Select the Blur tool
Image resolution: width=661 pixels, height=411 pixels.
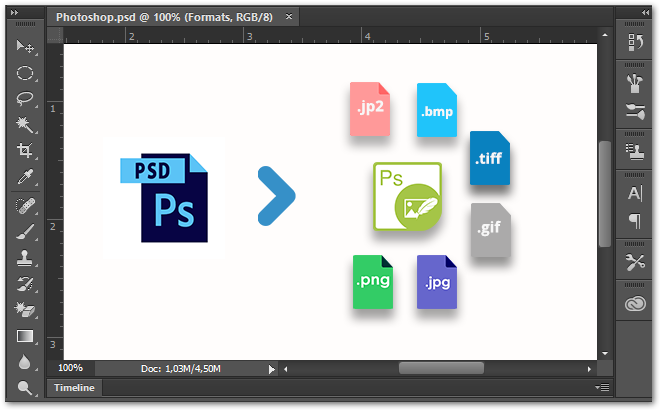pos(25,362)
